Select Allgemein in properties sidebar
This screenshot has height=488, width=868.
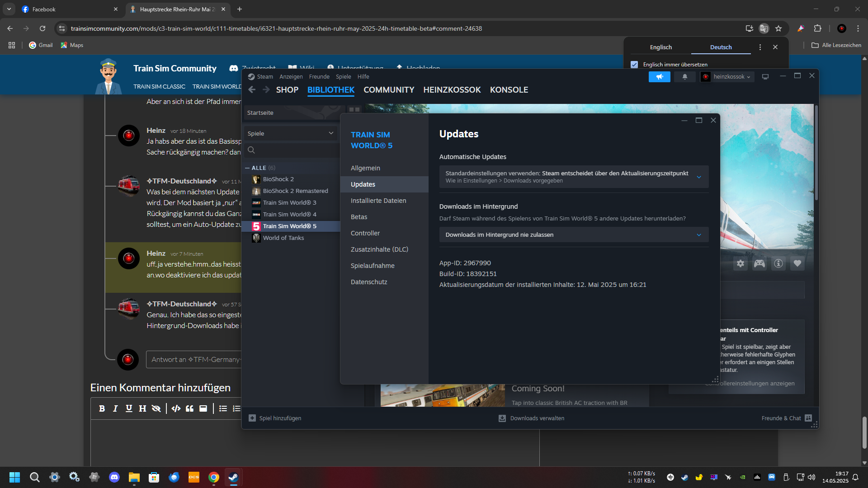[384, 168]
